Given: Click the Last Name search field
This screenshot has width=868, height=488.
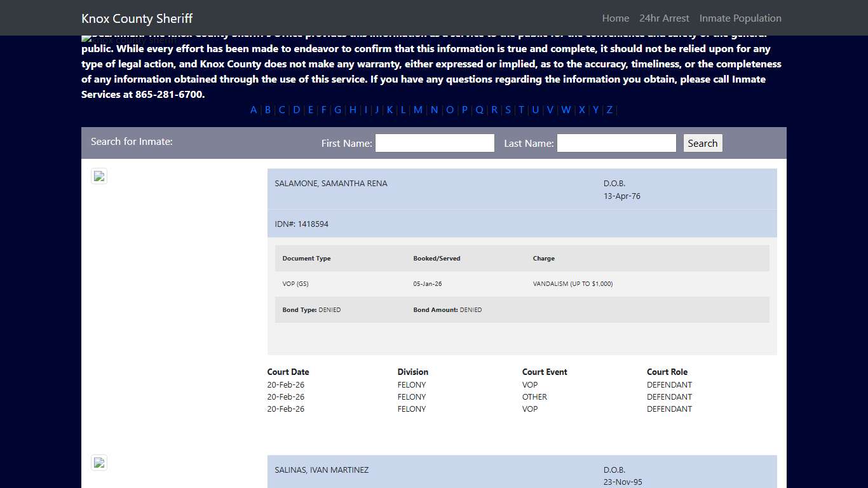Looking at the screenshot, I should [x=616, y=143].
